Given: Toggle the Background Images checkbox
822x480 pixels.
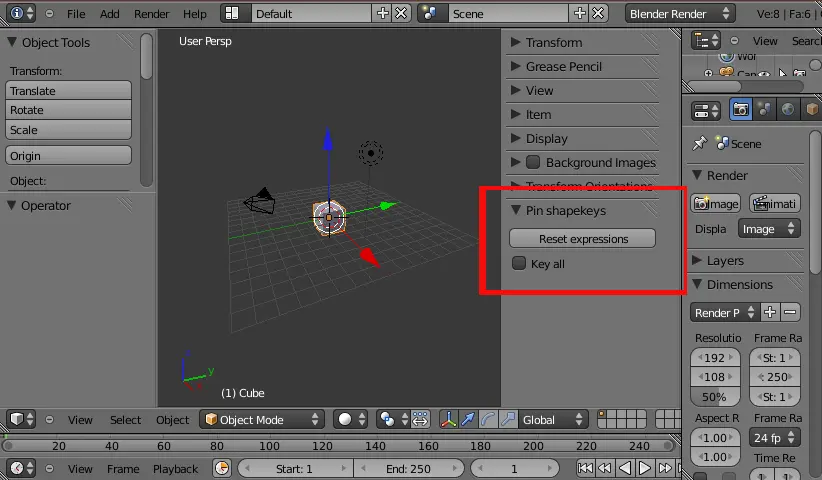Looking at the screenshot, I should click(533, 162).
